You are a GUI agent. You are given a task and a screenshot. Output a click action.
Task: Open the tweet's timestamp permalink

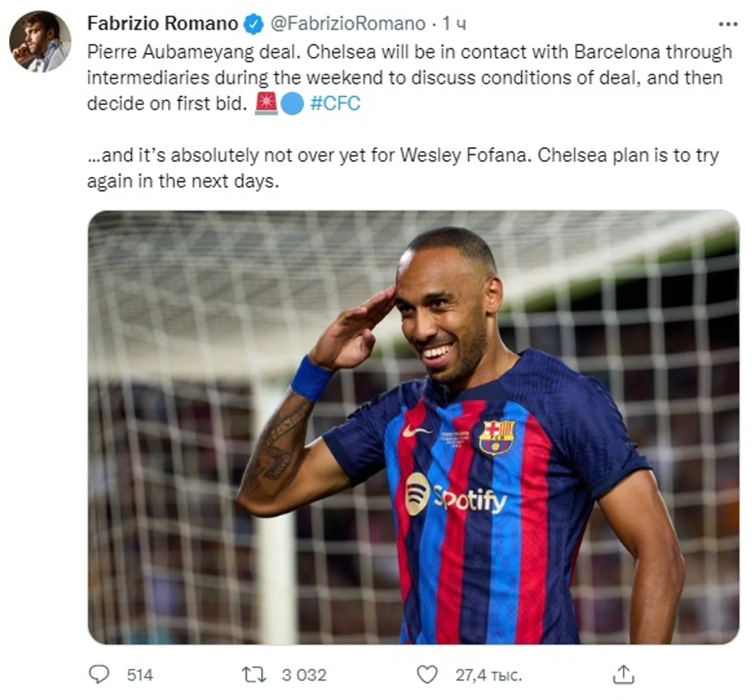tap(454, 24)
